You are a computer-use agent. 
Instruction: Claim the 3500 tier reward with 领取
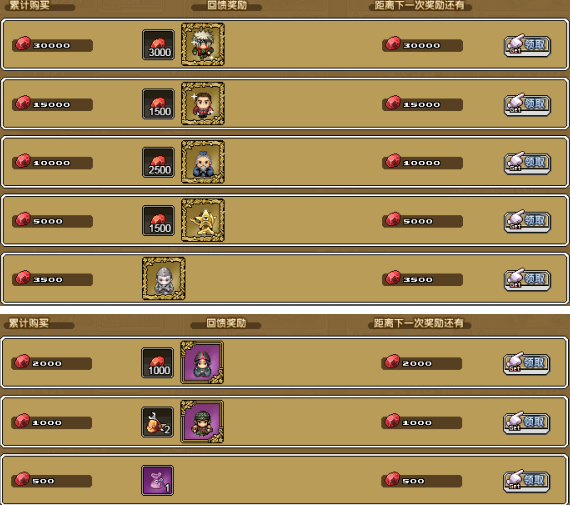(527, 280)
